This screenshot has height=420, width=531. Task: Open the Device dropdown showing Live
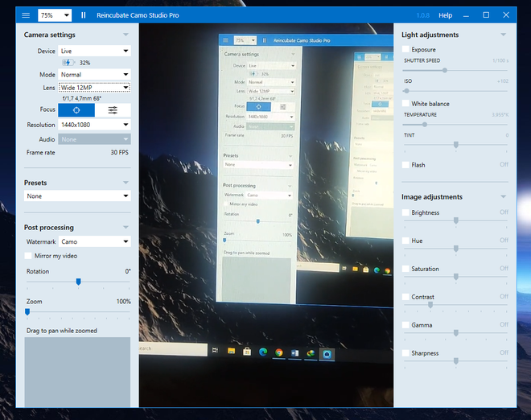point(94,51)
